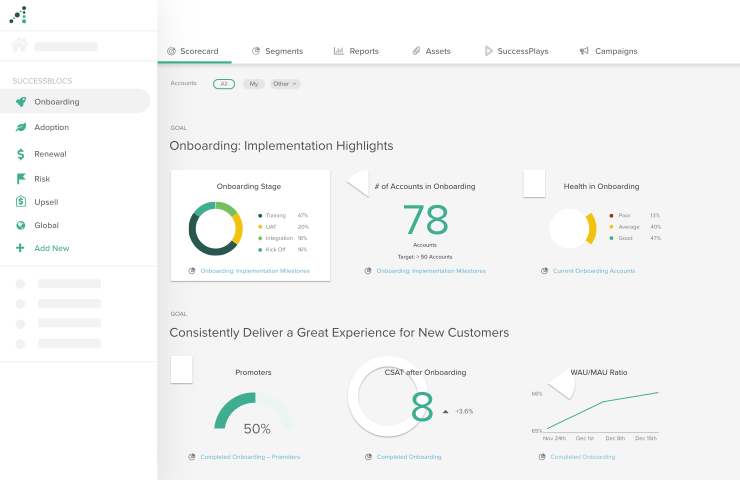Click the up arrow next to +3.6%
Image resolution: width=740 pixels, height=480 pixels.
(446, 412)
